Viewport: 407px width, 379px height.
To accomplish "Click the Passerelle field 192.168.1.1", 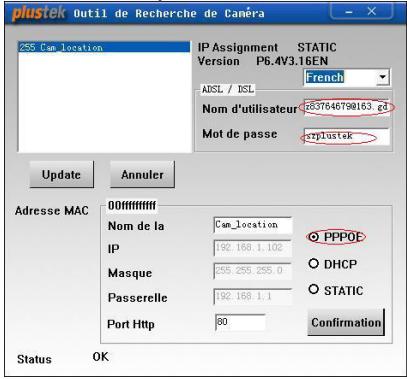I will coord(253,296).
